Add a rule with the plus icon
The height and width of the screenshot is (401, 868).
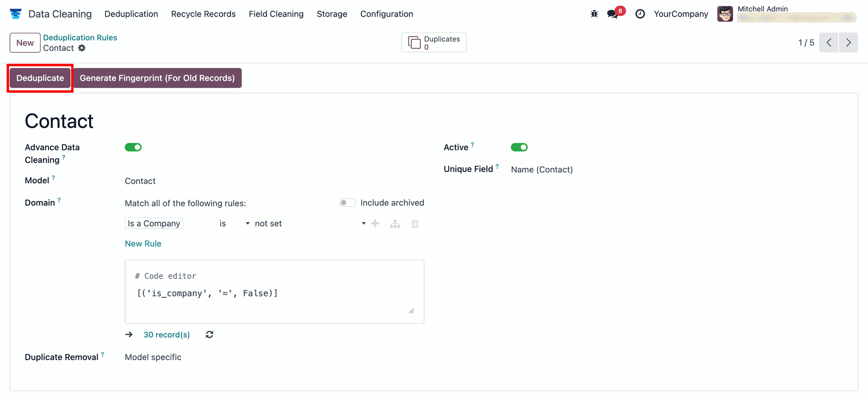tap(375, 224)
